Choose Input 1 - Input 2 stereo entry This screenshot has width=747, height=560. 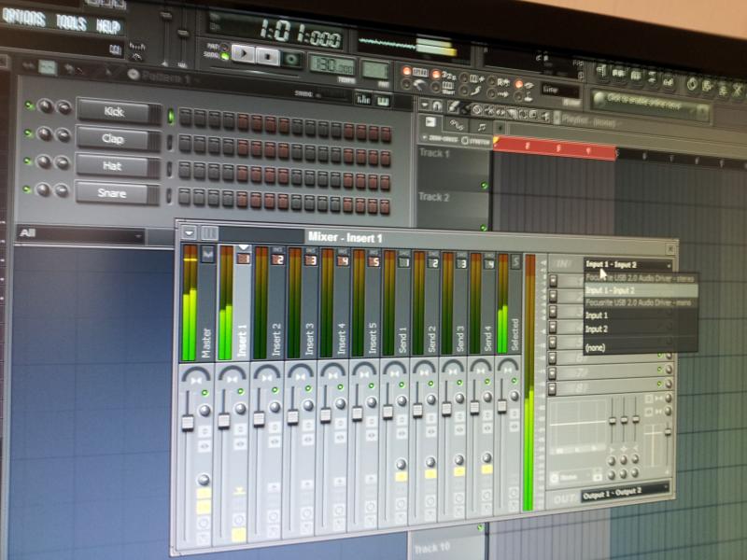tap(641, 290)
